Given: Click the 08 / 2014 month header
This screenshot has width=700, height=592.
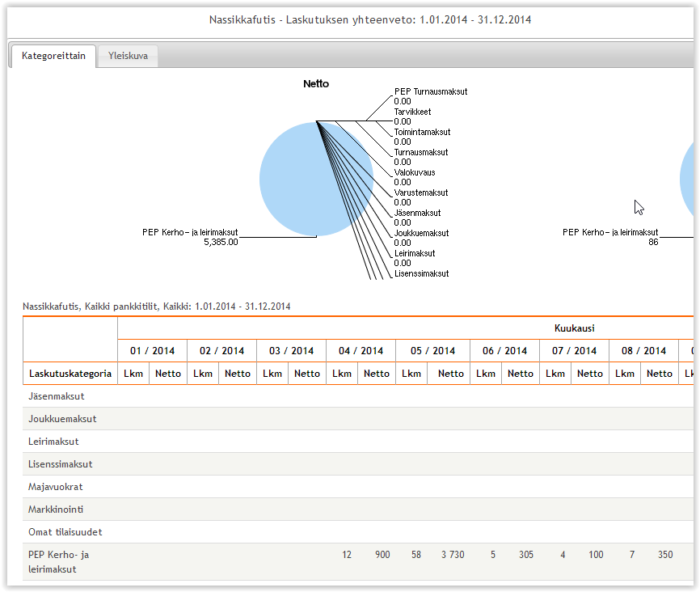Looking at the screenshot, I should [x=643, y=351].
